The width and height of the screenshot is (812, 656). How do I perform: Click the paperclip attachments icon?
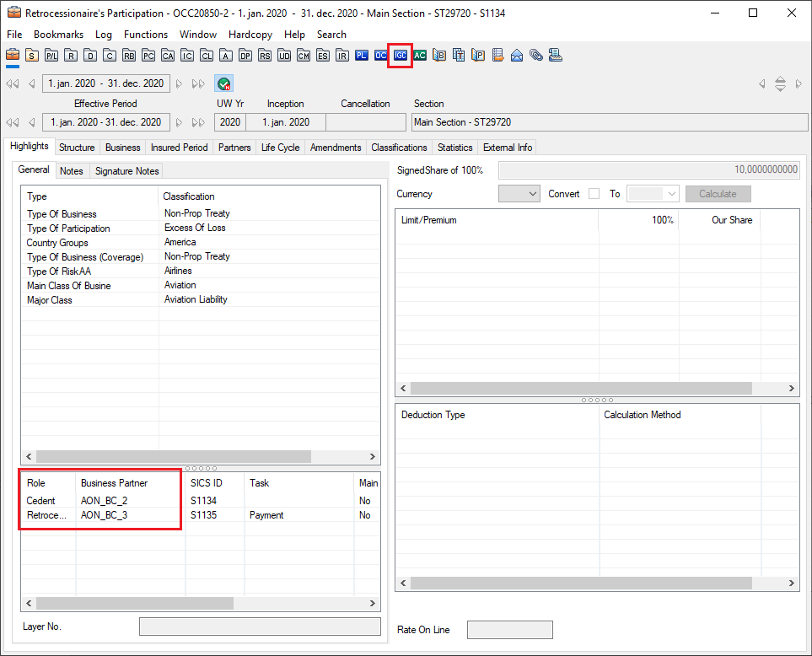[536, 56]
